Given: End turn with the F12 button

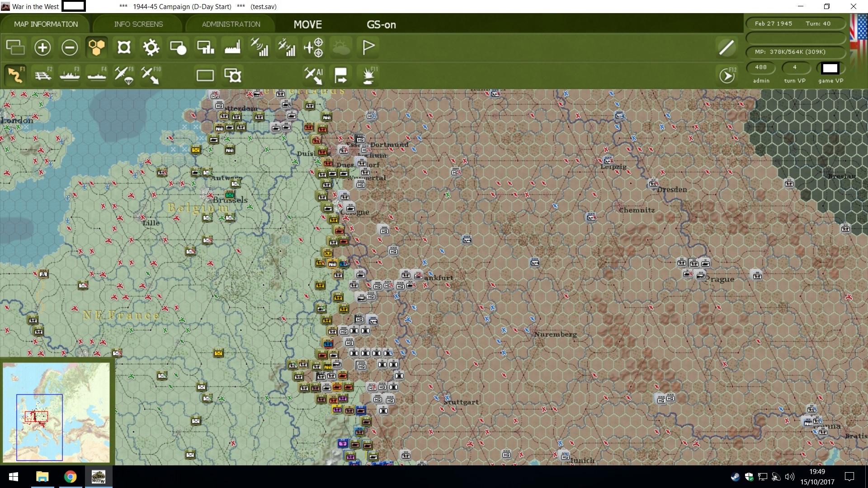Looking at the screenshot, I should coord(727,75).
